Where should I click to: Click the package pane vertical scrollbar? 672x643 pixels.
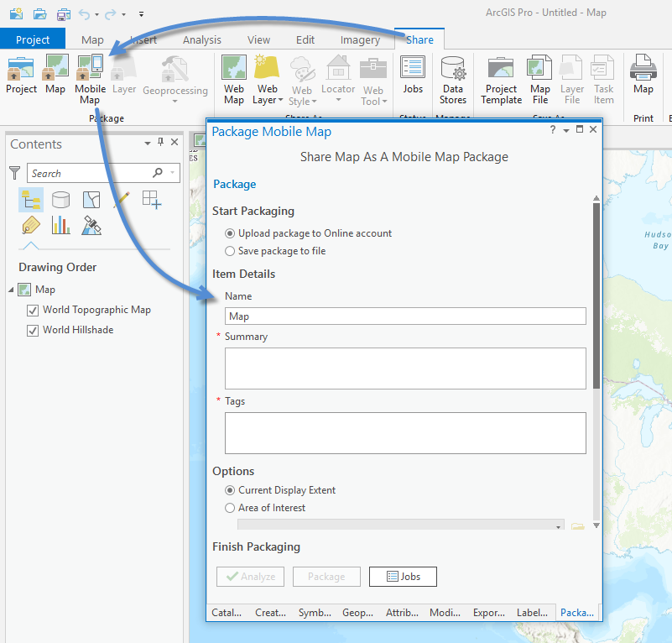click(x=596, y=296)
